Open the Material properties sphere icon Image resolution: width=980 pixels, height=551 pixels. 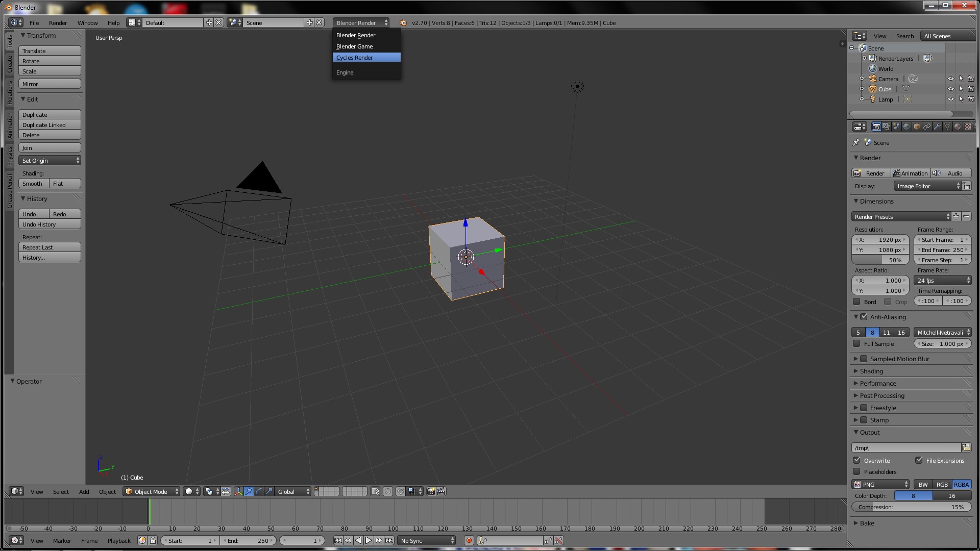tap(958, 127)
